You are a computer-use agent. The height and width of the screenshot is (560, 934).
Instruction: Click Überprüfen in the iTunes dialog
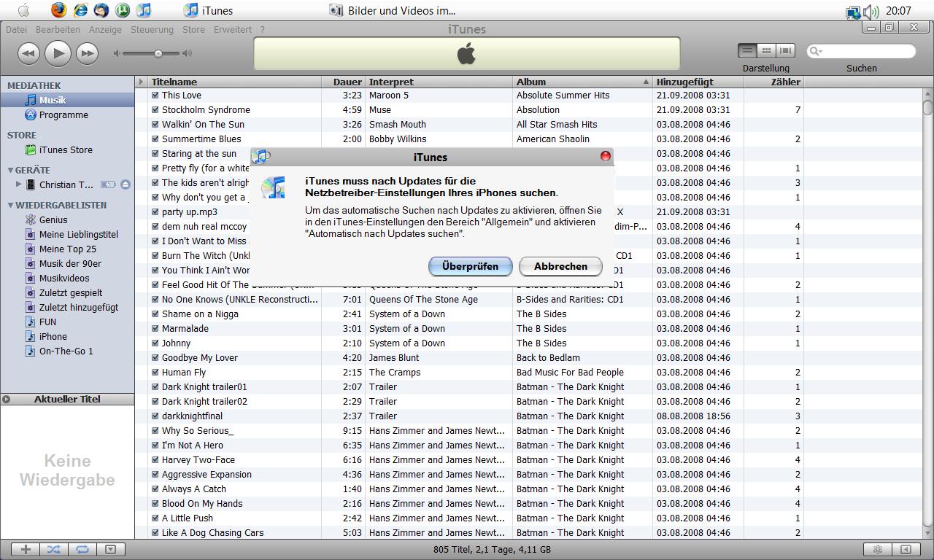coord(470,266)
